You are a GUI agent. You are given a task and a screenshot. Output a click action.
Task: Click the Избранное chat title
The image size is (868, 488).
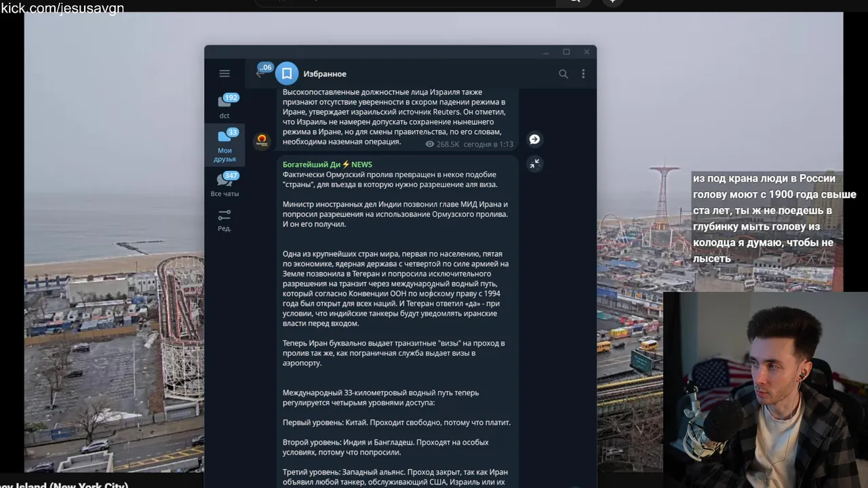pos(324,74)
